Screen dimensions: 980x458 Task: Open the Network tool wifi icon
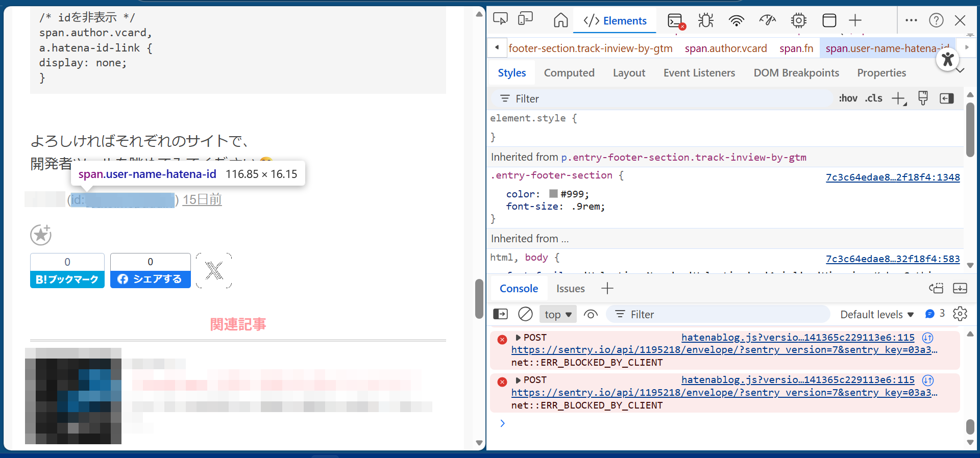click(736, 20)
